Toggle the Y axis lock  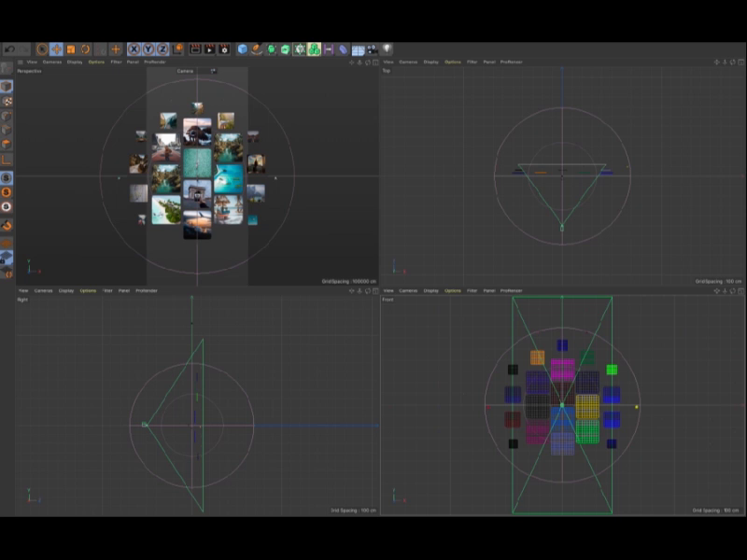tap(148, 49)
